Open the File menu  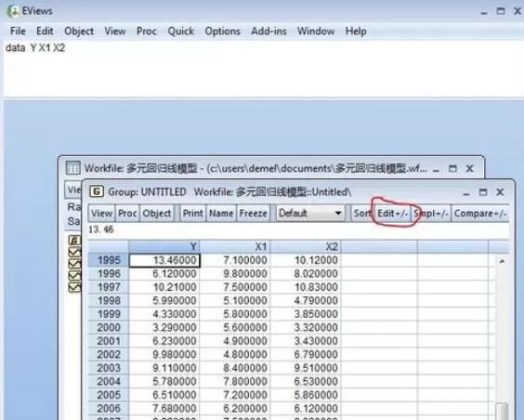18,31
